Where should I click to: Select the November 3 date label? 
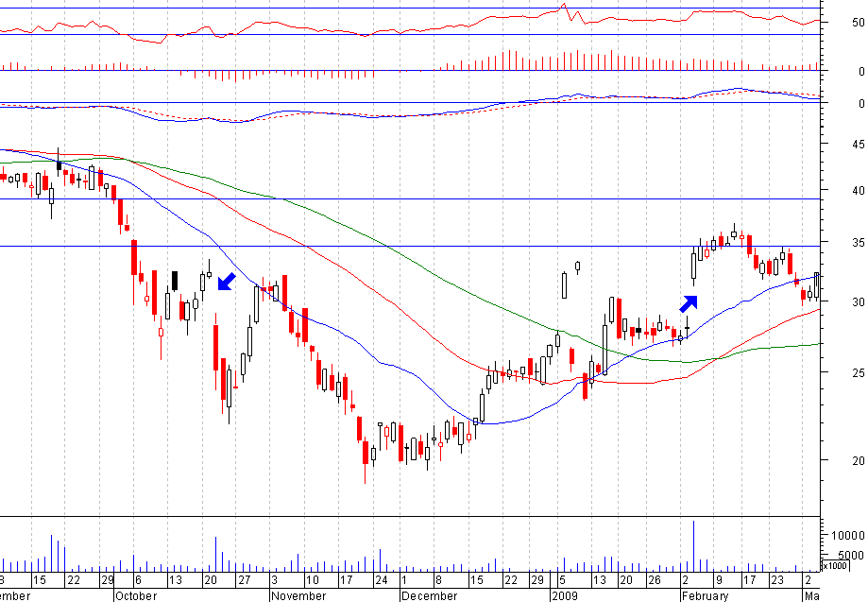pos(274,580)
